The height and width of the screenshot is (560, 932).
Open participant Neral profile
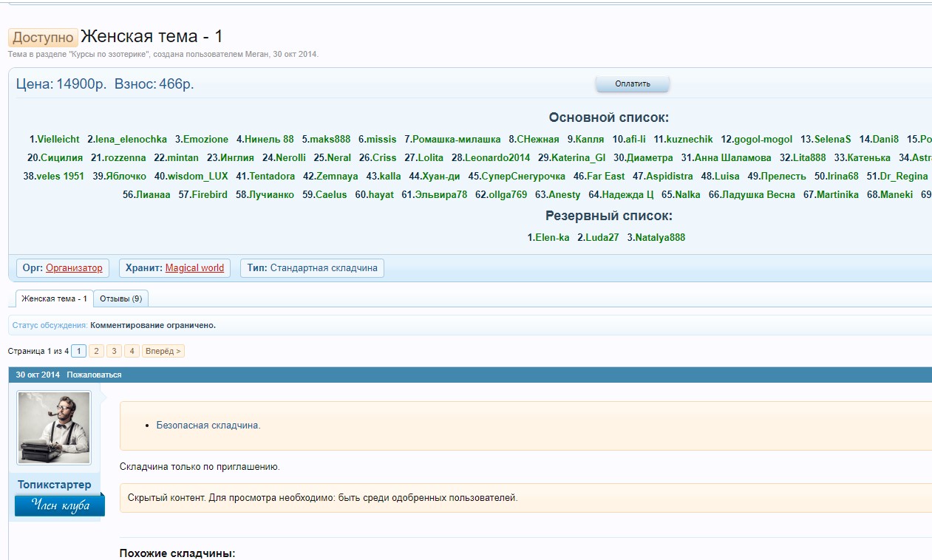click(339, 157)
